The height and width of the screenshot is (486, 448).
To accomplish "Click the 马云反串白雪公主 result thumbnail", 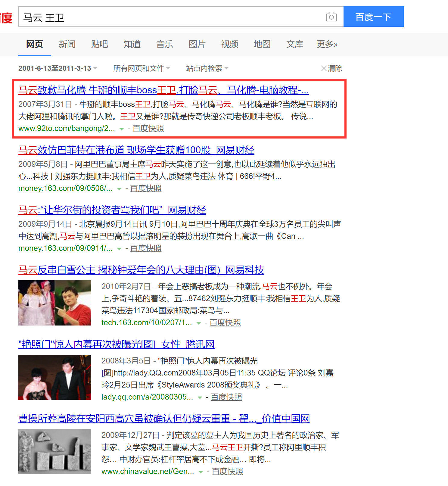I will (55, 303).
